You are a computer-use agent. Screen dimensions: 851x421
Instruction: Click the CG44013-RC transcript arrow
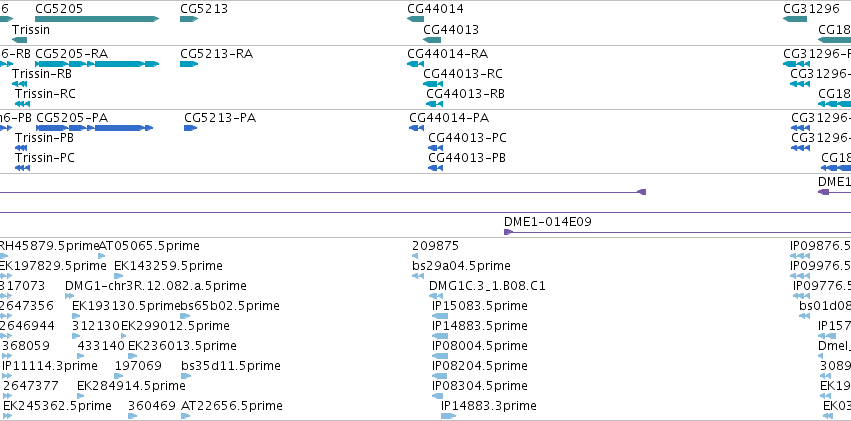(x=433, y=84)
